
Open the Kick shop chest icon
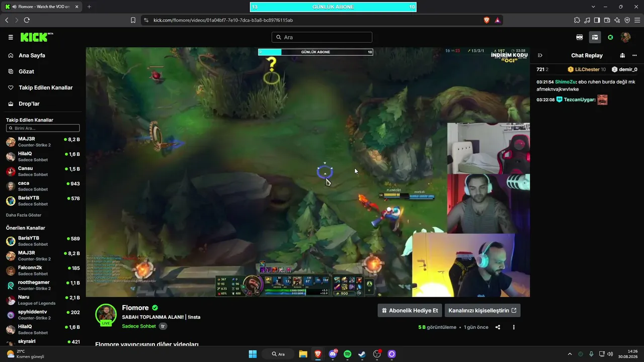click(x=595, y=37)
